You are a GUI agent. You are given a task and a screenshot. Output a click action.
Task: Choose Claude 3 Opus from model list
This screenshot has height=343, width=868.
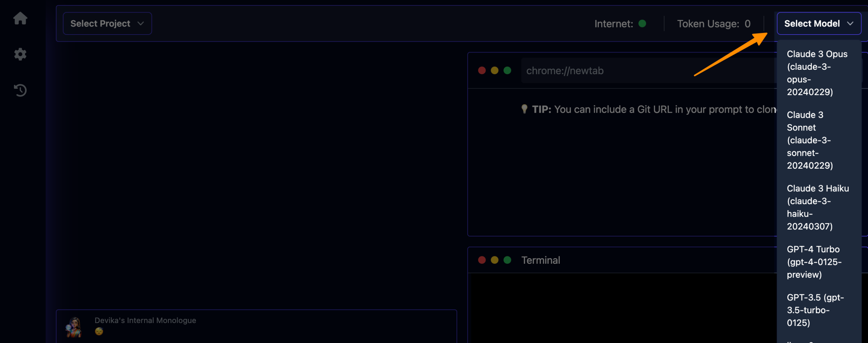click(817, 73)
